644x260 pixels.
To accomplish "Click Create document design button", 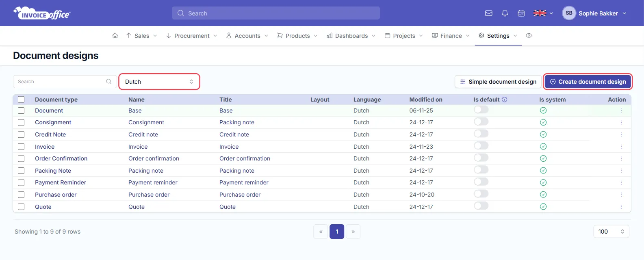I will click(x=588, y=82).
